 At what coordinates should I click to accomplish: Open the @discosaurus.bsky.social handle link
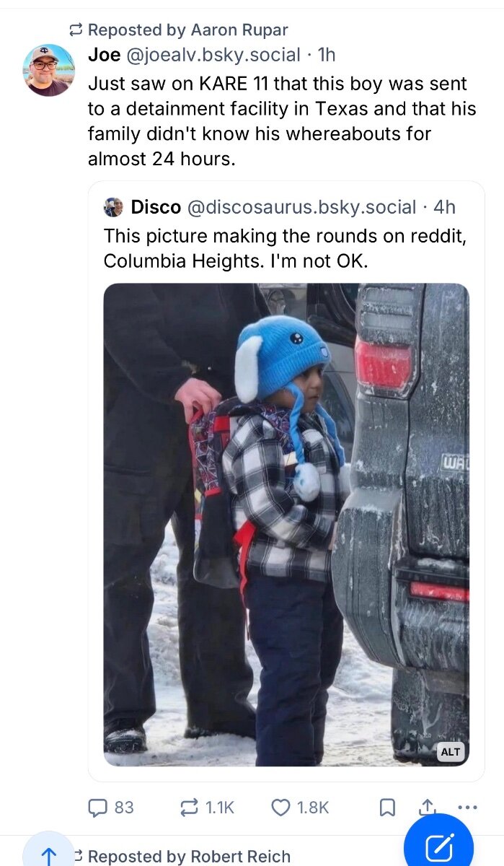301,207
